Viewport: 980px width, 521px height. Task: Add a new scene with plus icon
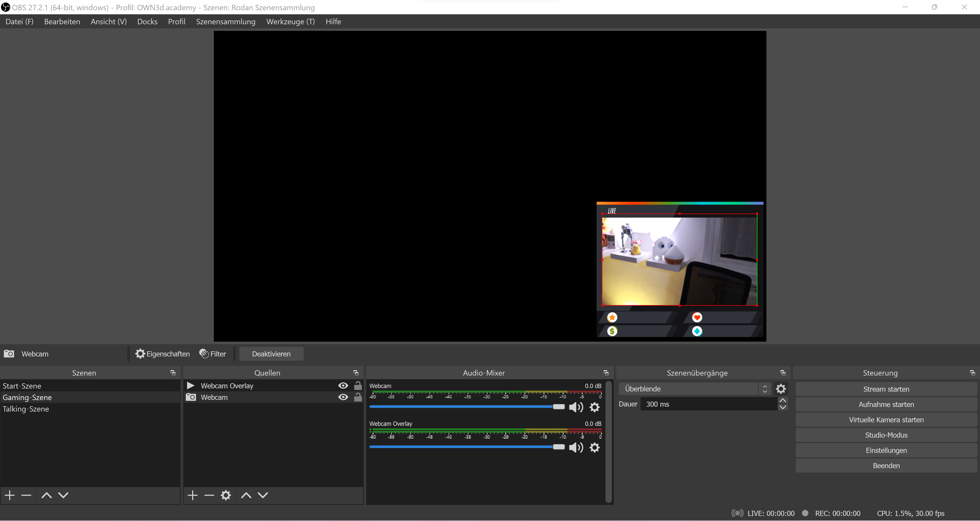click(10, 495)
